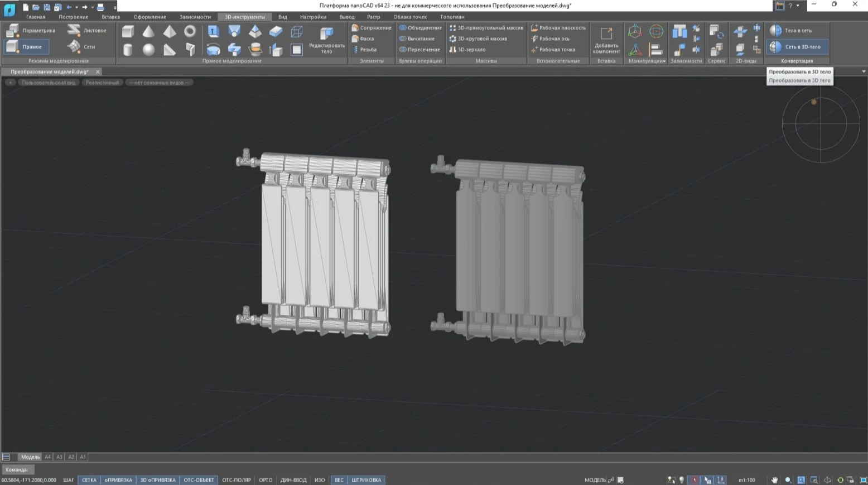868x485 pixels.
Task: Open the Оформление ribbon tab
Action: pyautogui.click(x=150, y=17)
